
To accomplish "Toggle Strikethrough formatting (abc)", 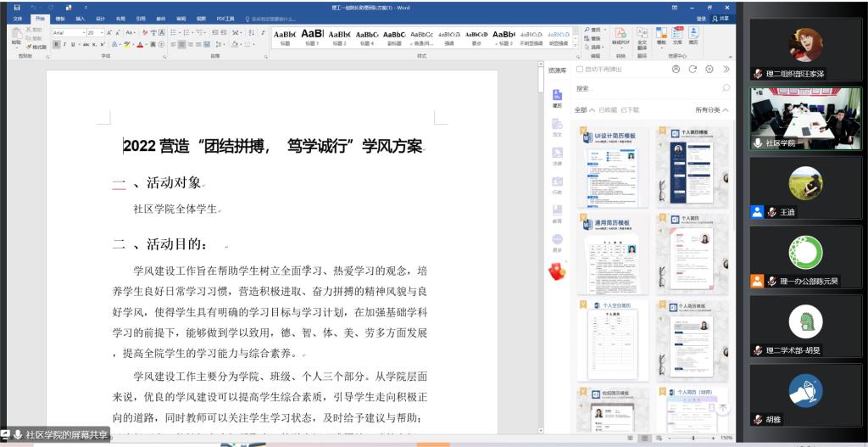I will click(86, 44).
